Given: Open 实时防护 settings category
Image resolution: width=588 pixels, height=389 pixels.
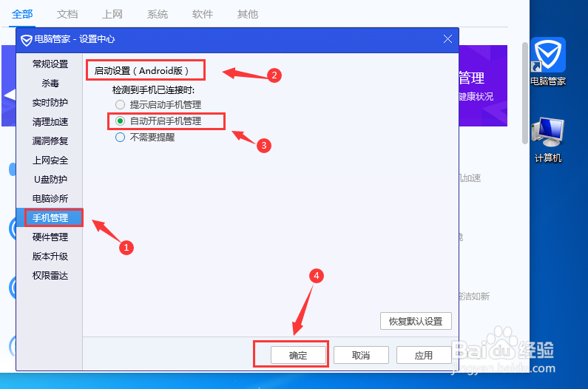Looking at the screenshot, I should pyautogui.click(x=50, y=102).
